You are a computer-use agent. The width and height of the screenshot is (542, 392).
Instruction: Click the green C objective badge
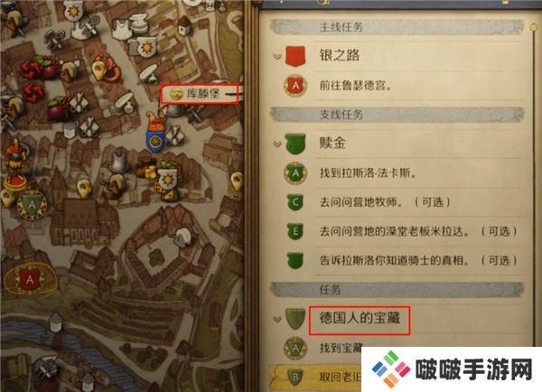coord(295,202)
